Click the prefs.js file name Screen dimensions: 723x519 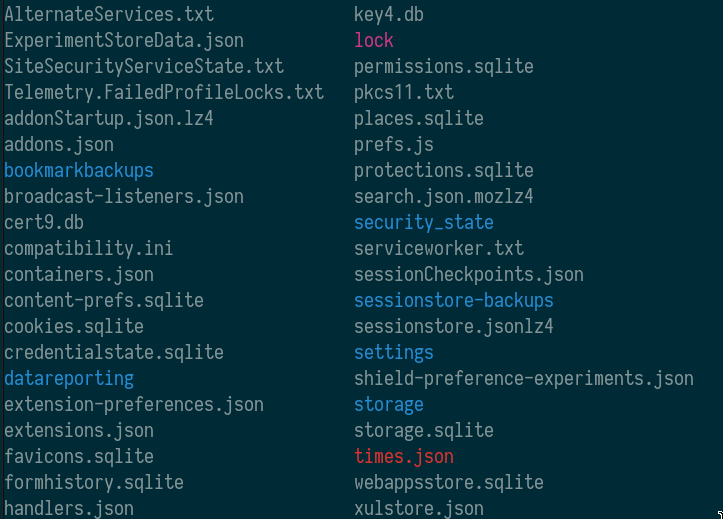coord(394,144)
